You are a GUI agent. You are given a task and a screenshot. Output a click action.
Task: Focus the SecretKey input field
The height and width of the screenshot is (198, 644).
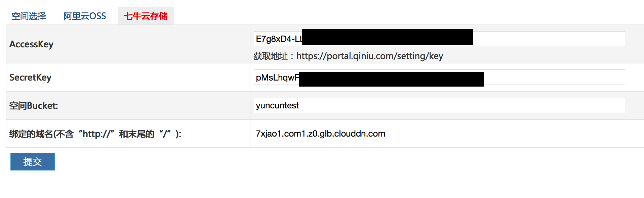click(x=439, y=77)
